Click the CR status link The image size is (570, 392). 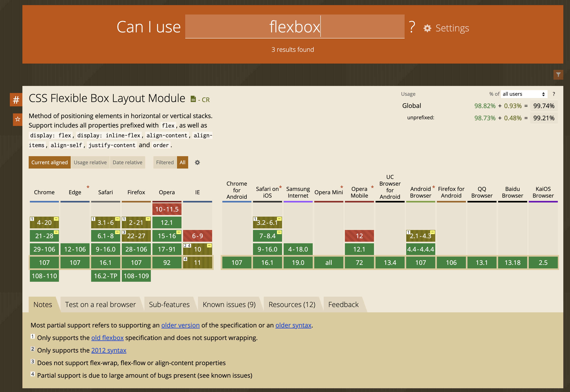pos(204,100)
